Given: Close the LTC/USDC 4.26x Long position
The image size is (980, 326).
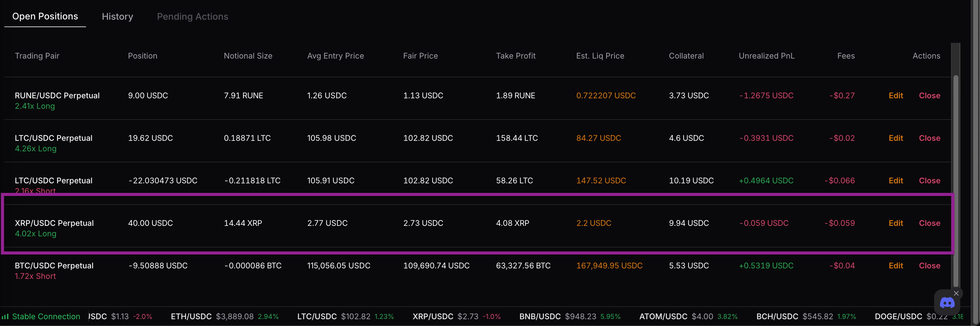Looking at the screenshot, I should pos(929,138).
